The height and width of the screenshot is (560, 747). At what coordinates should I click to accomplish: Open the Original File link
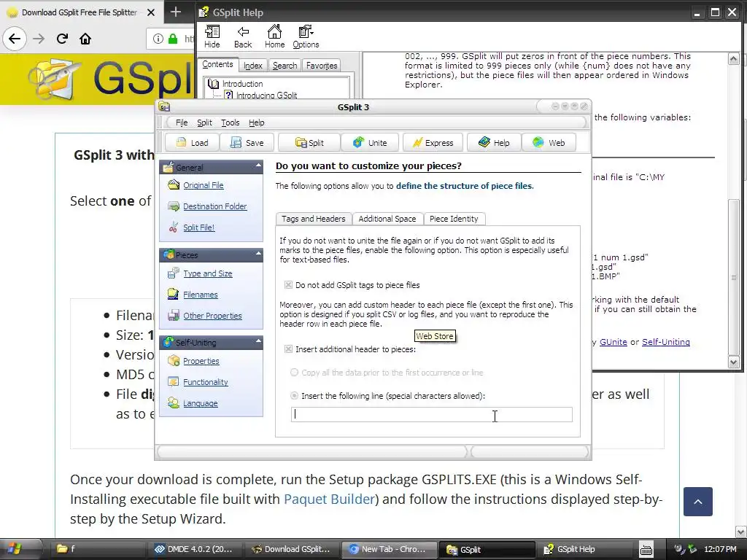(204, 185)
